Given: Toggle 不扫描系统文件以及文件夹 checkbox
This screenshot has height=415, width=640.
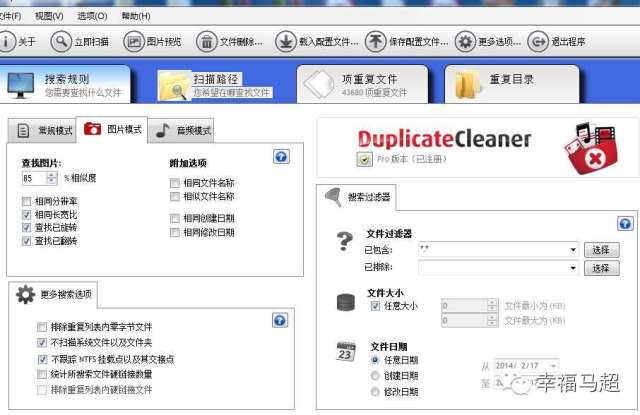Looking at the screenshot, I should (x=42, y=342).
